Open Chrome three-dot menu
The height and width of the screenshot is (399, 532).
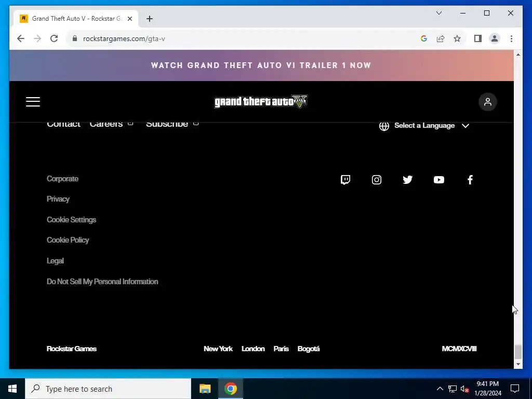pos(511,38)
